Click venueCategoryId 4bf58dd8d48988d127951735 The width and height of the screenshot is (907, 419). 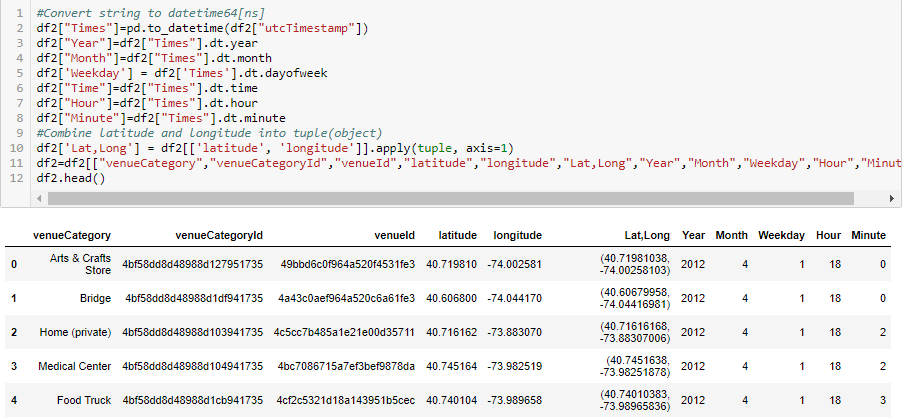(x=193, y=264)
